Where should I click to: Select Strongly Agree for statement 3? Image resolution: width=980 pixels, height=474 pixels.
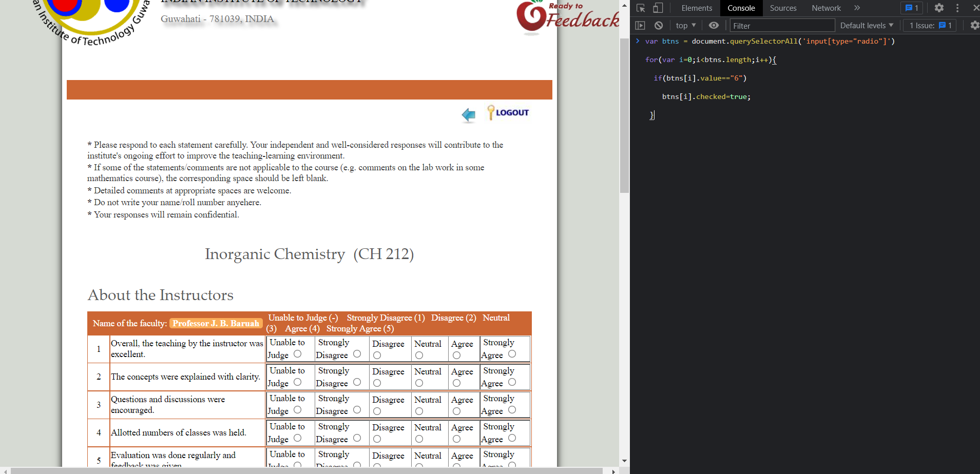[512, 409]
